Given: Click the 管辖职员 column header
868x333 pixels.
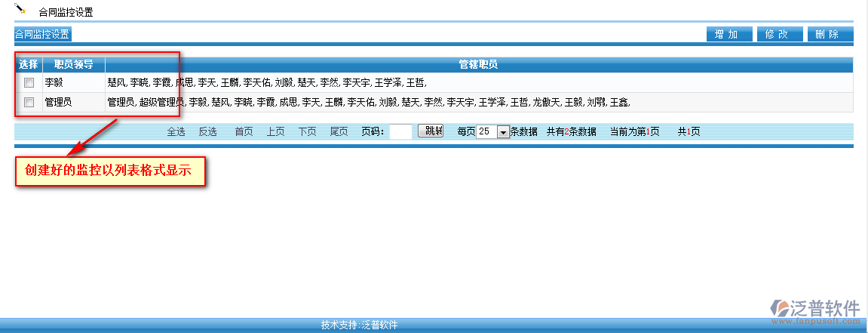Looking at the screenshot, I should (x=479, y=65).
